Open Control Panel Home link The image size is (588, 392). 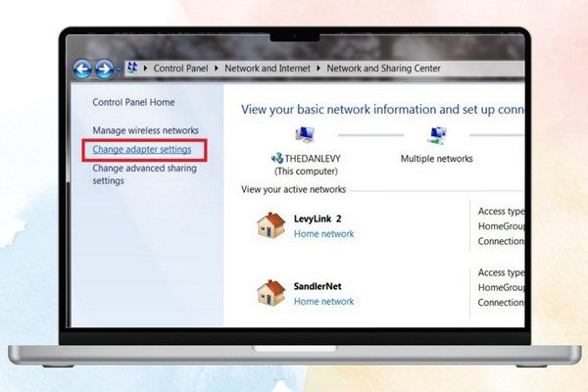[x=133, y=102]
